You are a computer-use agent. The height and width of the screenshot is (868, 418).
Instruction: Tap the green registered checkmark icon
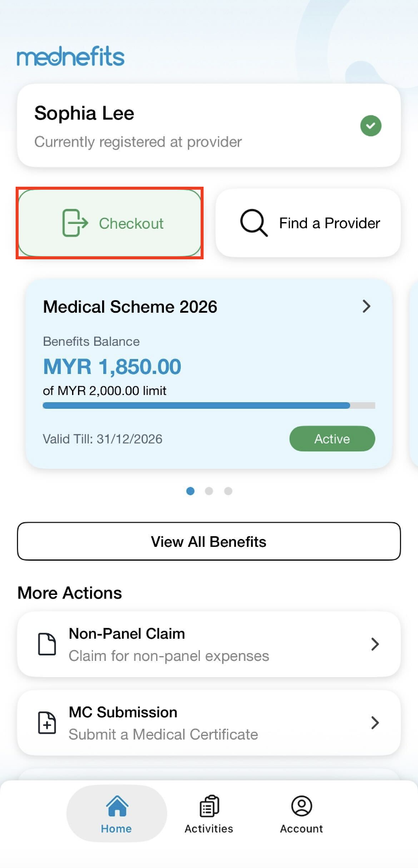(371, 126)
